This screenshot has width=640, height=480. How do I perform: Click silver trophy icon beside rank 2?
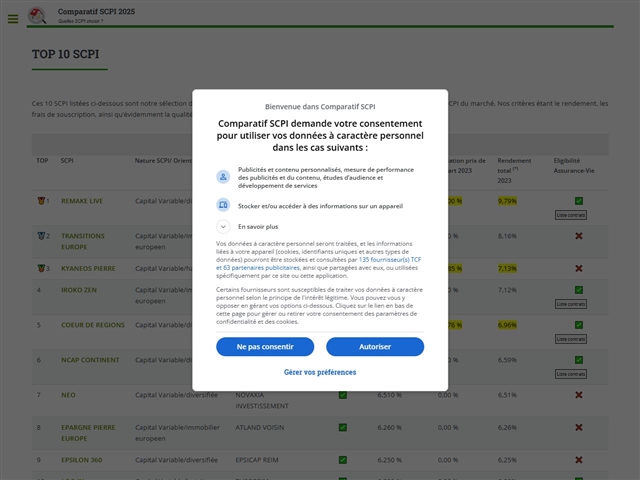(41, 236)
